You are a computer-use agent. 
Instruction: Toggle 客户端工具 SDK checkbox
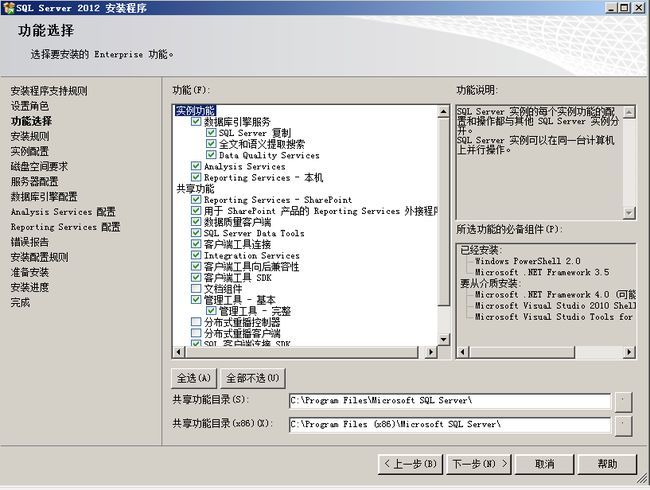click(196, 277)
